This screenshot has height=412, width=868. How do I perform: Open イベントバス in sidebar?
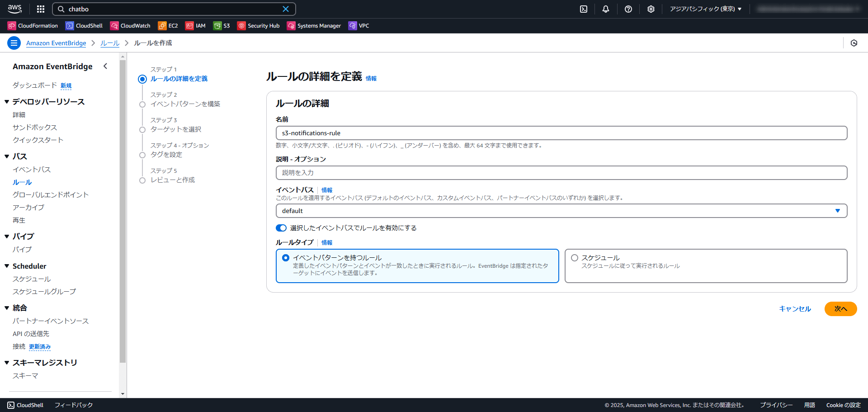(32, 170)
